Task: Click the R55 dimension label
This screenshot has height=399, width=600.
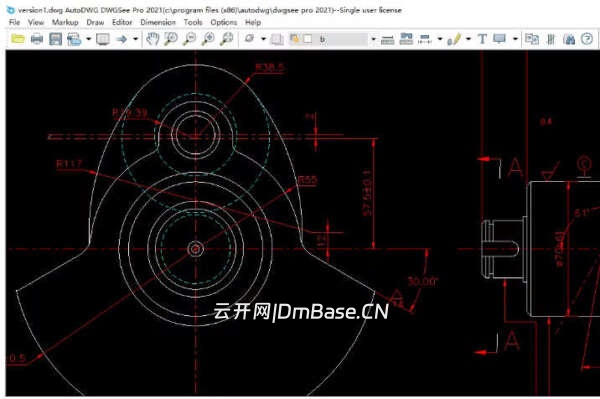Action: click(x=307, y=180)
